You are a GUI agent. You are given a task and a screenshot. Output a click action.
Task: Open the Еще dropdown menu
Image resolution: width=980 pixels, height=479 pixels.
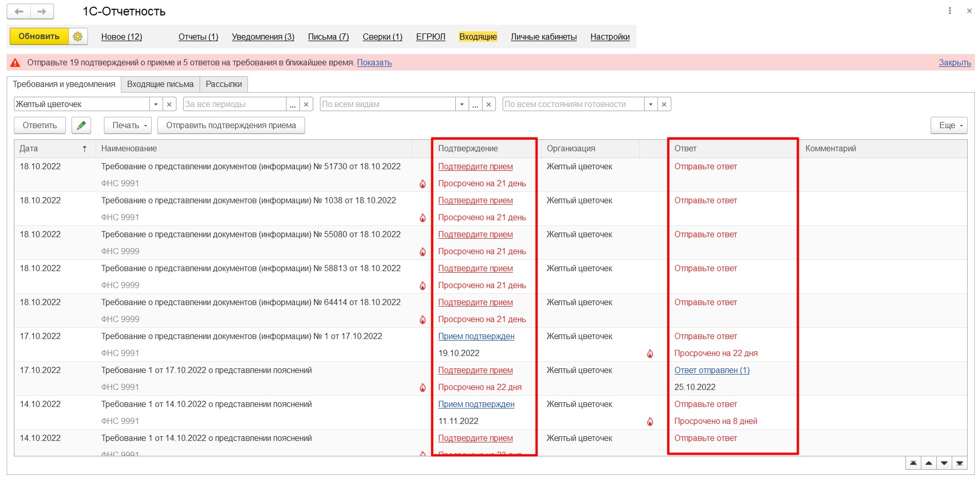[949, 125]
